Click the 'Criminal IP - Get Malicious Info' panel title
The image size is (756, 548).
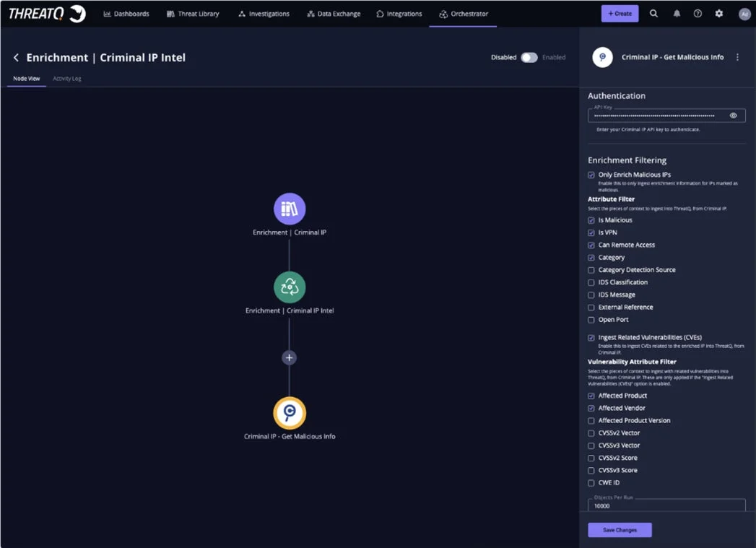(672, 57)
